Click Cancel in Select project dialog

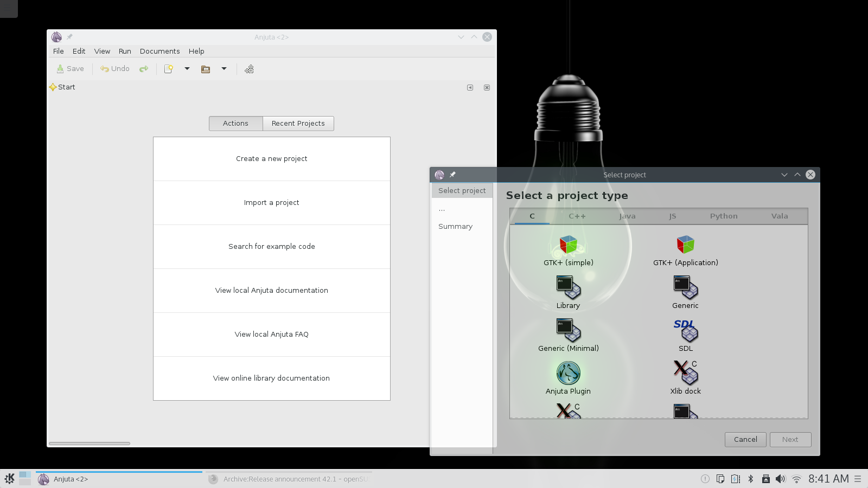click(x=745, y=440)
